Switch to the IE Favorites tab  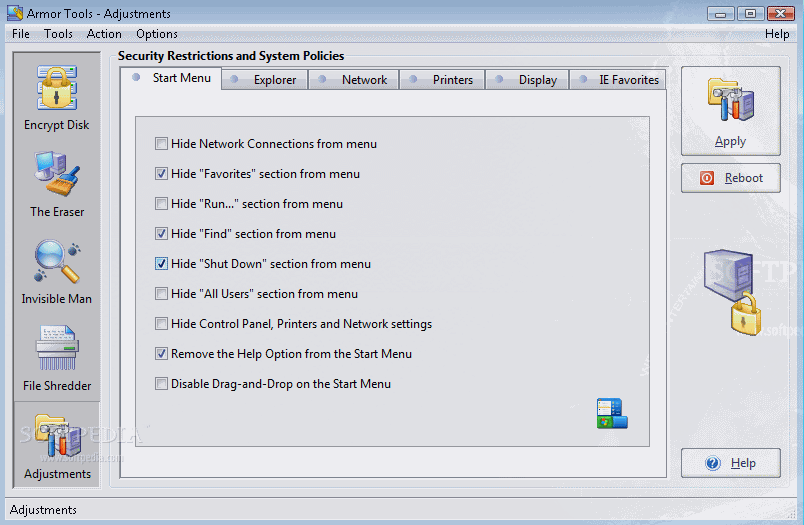click(x=618, y=80)
